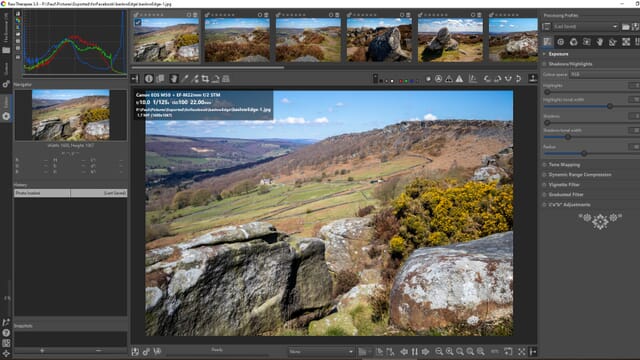Edit current image in external editor
The image size is (640, 360).
pyautogui.click(x=157, y=351)
